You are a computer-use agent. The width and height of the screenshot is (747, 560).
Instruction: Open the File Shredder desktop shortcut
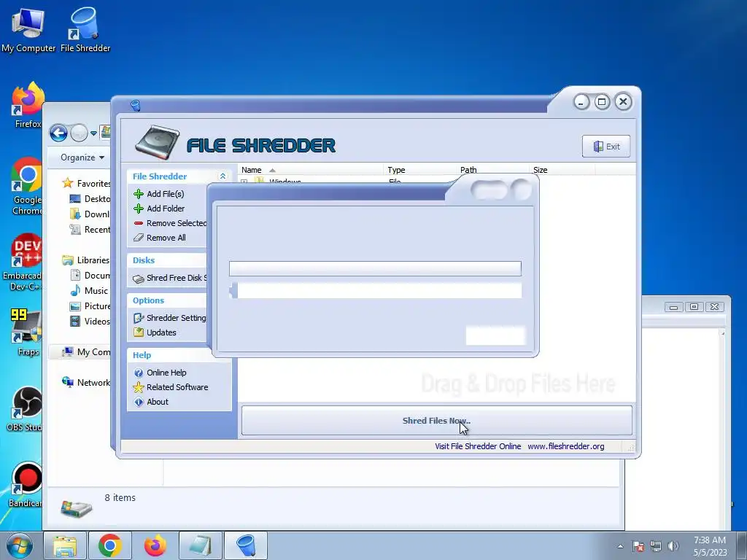85,29
